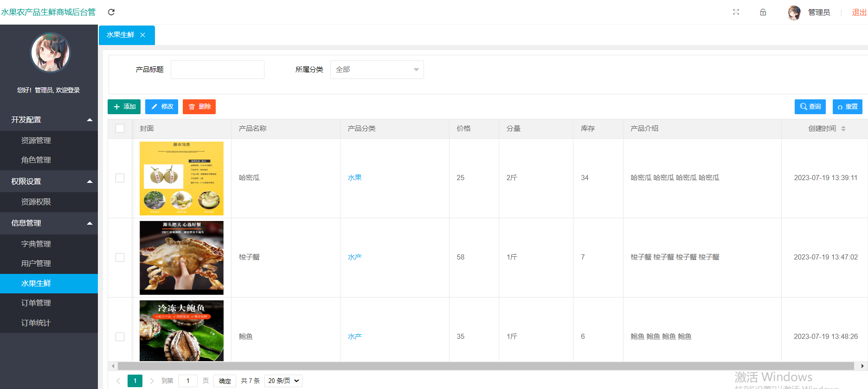
Task: Open the 20 条/页 page size selector
Action: (x=283, y=381)
